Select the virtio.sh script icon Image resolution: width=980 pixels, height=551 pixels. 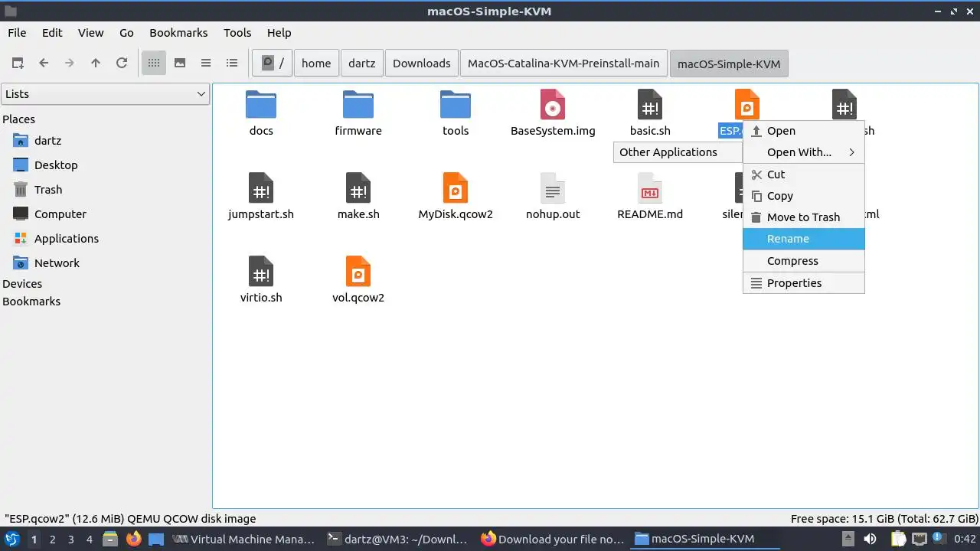coord(261,272)
